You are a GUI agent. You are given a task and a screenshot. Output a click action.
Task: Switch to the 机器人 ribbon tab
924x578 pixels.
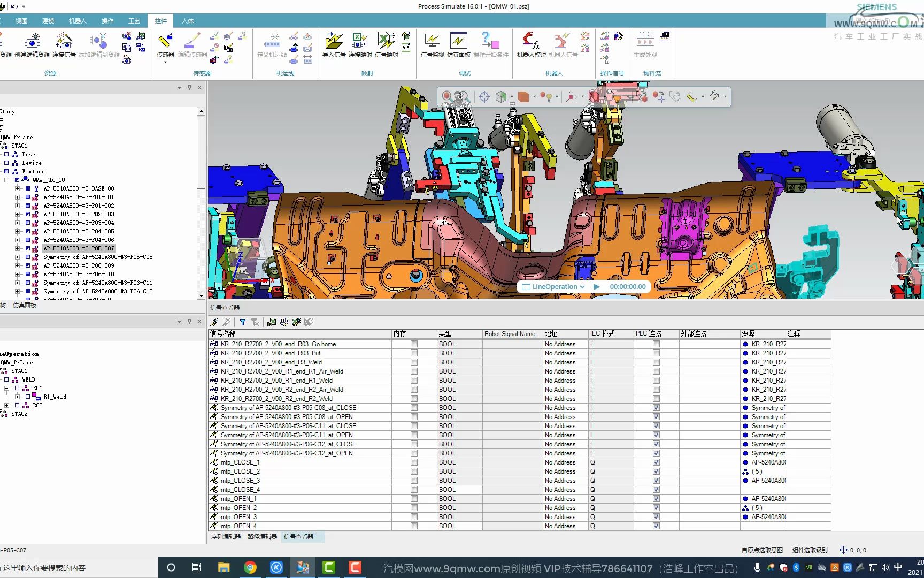coord(78,21)
